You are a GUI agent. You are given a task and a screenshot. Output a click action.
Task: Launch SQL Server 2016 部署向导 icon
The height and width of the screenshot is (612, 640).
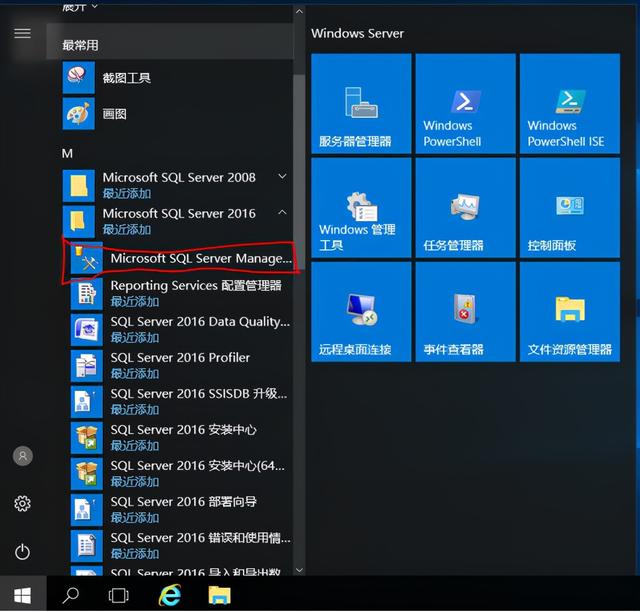87,510
